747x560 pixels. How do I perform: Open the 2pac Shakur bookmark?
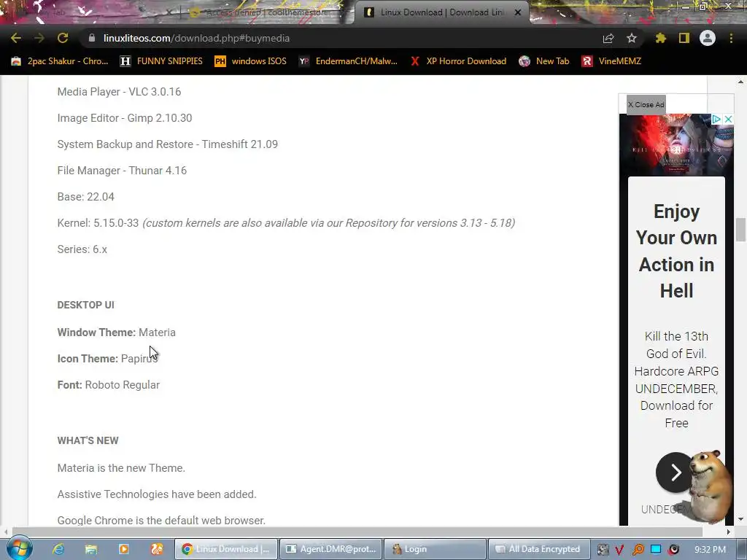(60, 61)
